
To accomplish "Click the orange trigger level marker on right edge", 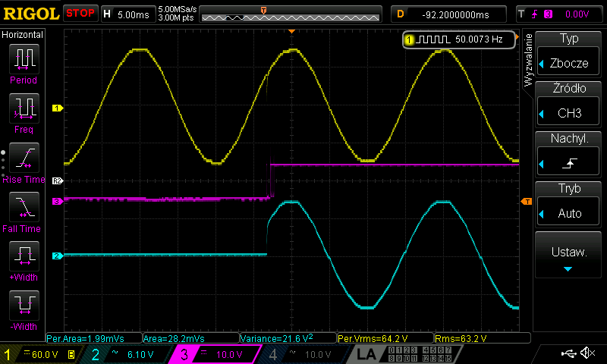I will coord(526,201).
